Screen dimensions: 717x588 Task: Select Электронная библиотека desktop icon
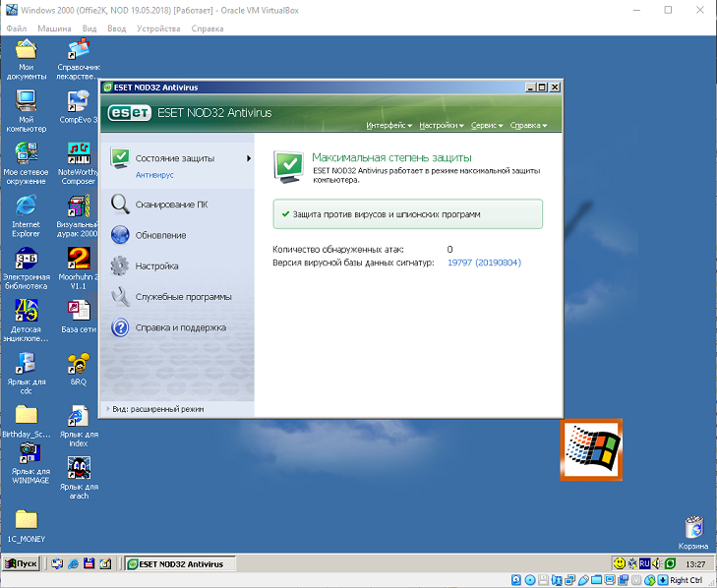click(27, 268)
